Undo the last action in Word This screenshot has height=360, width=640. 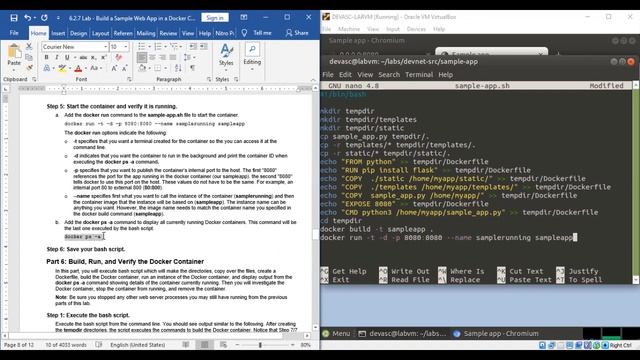pyautogui.click(x=27, y=18)
